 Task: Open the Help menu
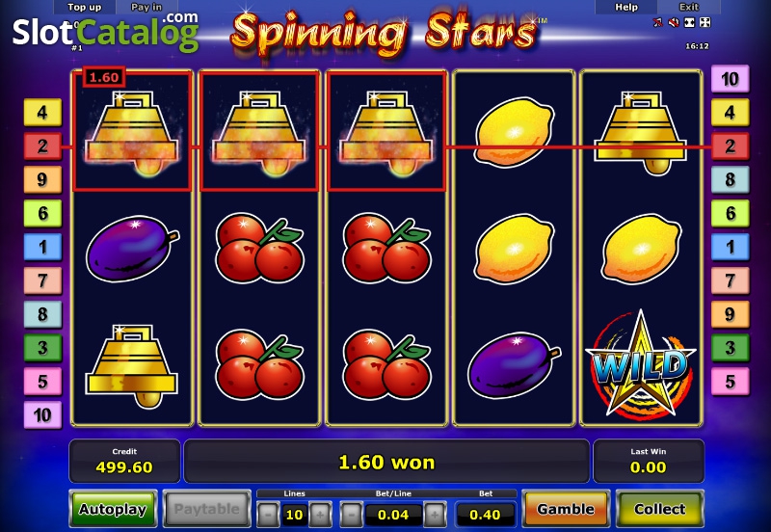(x=626, y=7)
